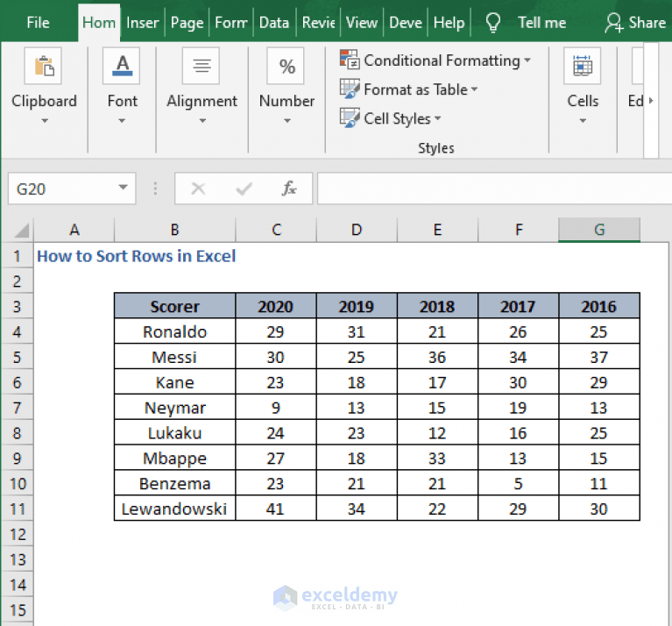Click the Font letter A icon

click(x=122, y=66)
